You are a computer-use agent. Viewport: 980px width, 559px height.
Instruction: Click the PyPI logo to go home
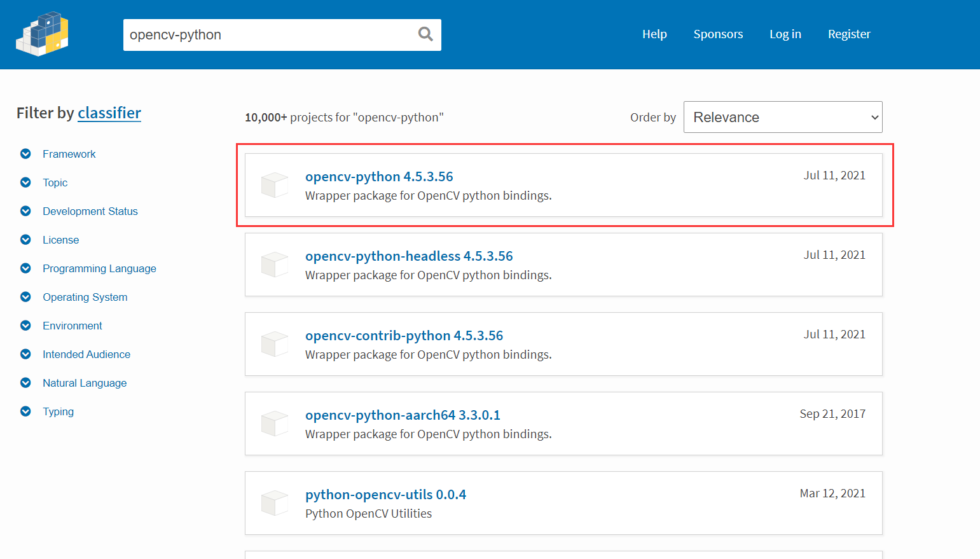click(42, 34)
